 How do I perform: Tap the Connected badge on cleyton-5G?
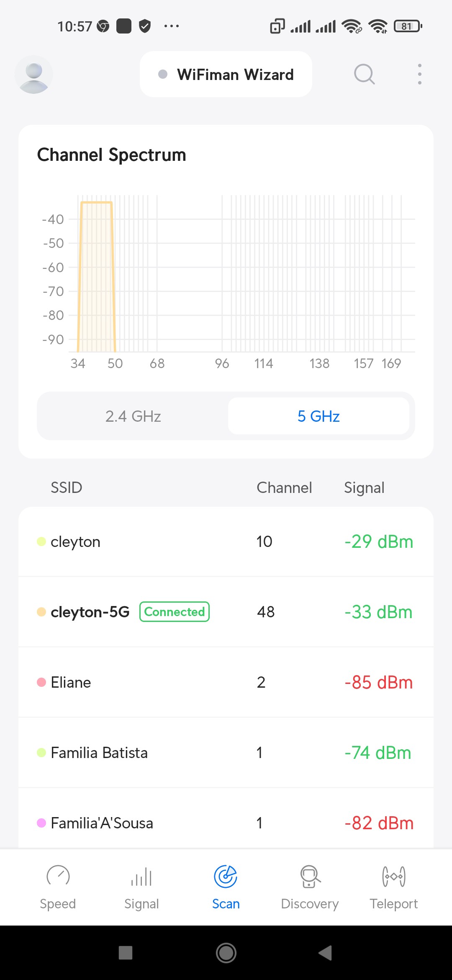pos(175,612)
